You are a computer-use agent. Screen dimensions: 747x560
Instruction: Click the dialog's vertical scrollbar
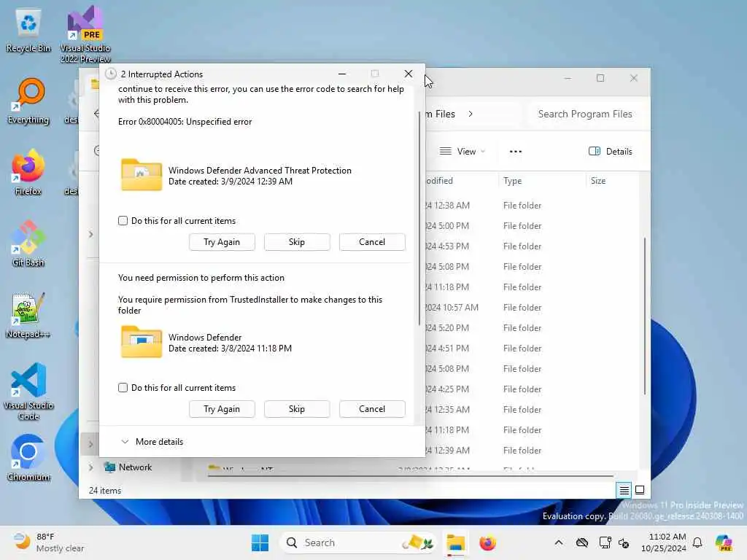tap(419, 218)
